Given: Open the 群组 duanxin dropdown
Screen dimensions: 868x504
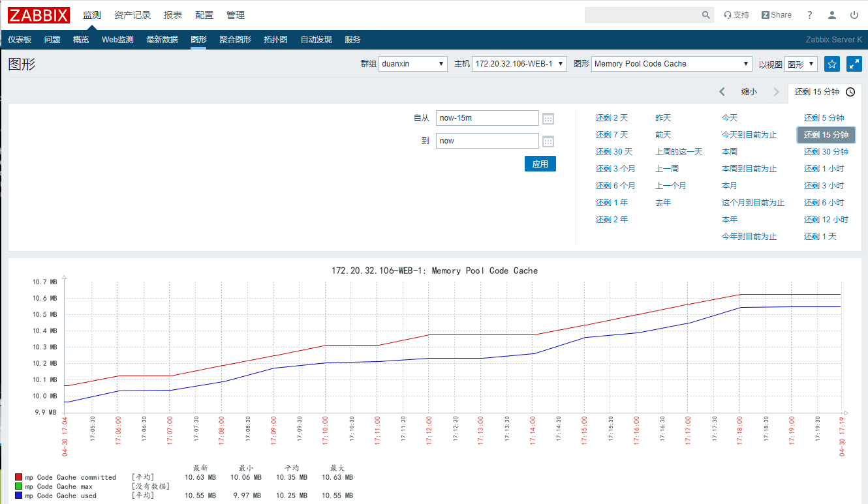Looking at the screenshot, I should click(x=413, y=64).
